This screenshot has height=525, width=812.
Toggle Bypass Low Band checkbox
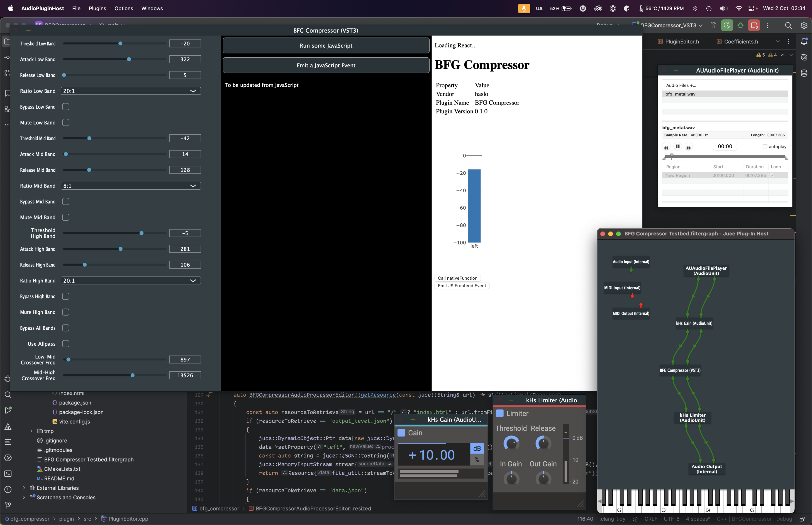point(66,107)
